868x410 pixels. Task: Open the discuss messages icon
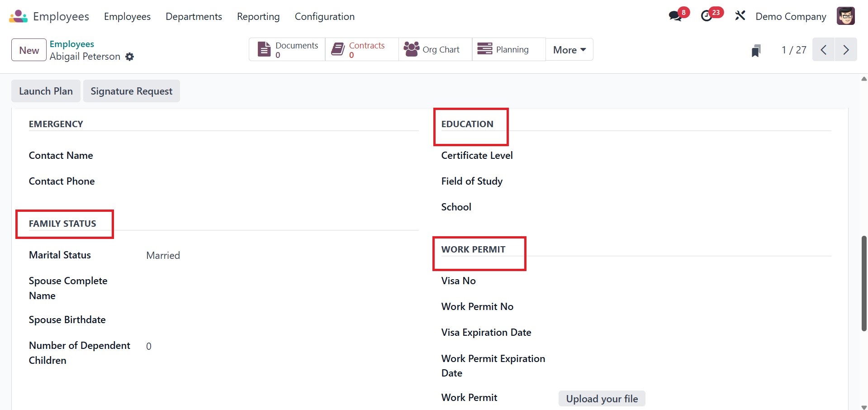coord(676,16)
